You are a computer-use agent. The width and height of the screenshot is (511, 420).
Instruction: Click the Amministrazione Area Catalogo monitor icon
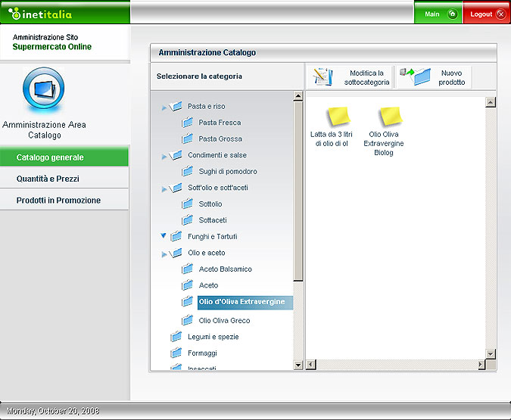click(x=43, y=91)
